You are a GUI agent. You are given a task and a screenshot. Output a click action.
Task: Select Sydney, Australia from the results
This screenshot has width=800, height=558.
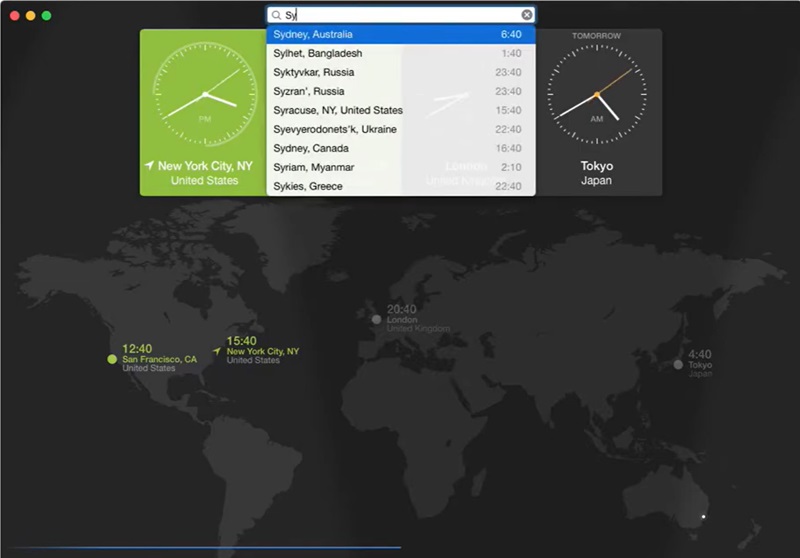click(x=401, y=34)
